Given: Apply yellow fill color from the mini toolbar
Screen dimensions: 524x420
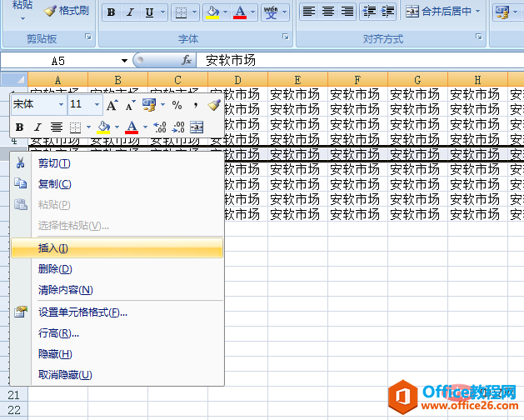Looking at the screenshot, I should [103, 127].
